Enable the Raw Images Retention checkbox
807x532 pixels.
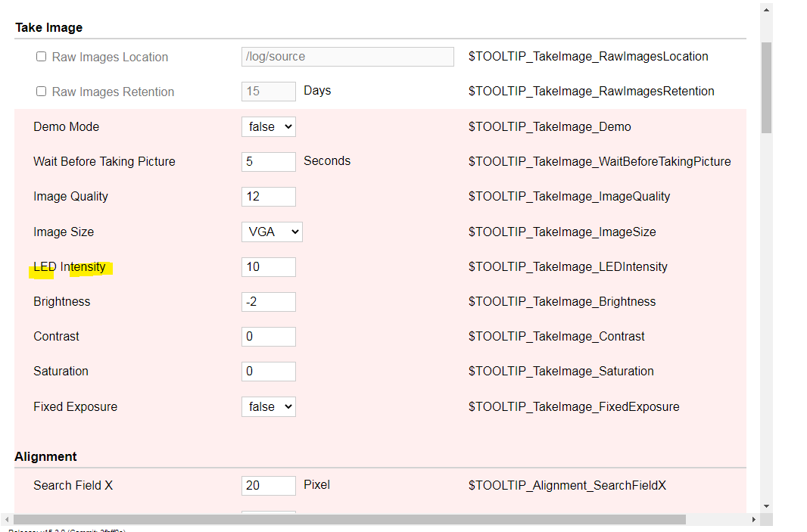[x=42, y=92]
